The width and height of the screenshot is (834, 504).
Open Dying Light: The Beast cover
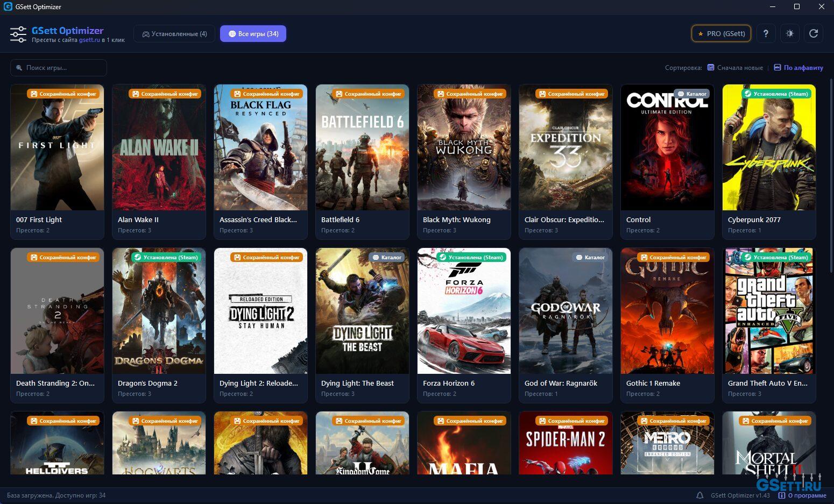click(x=362, y=311)
